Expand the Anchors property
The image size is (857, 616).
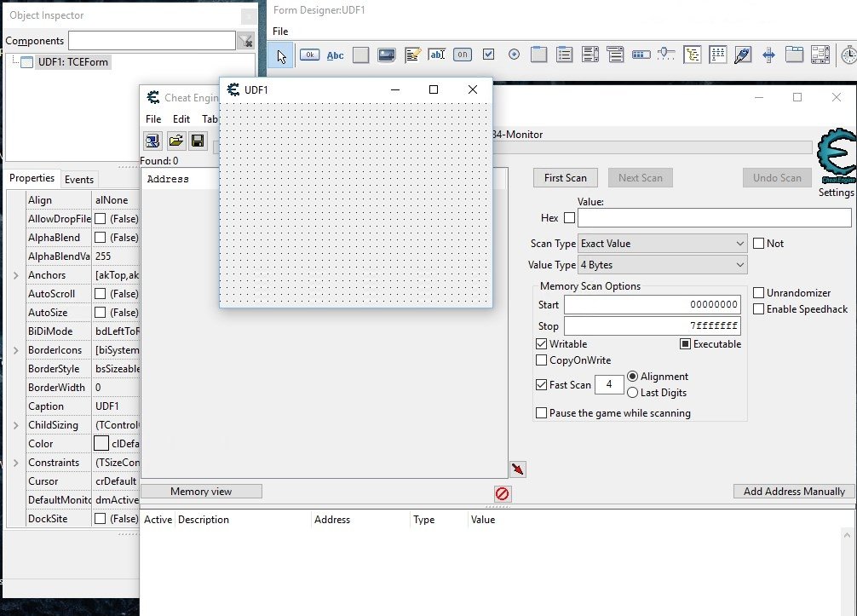(16, 275)
